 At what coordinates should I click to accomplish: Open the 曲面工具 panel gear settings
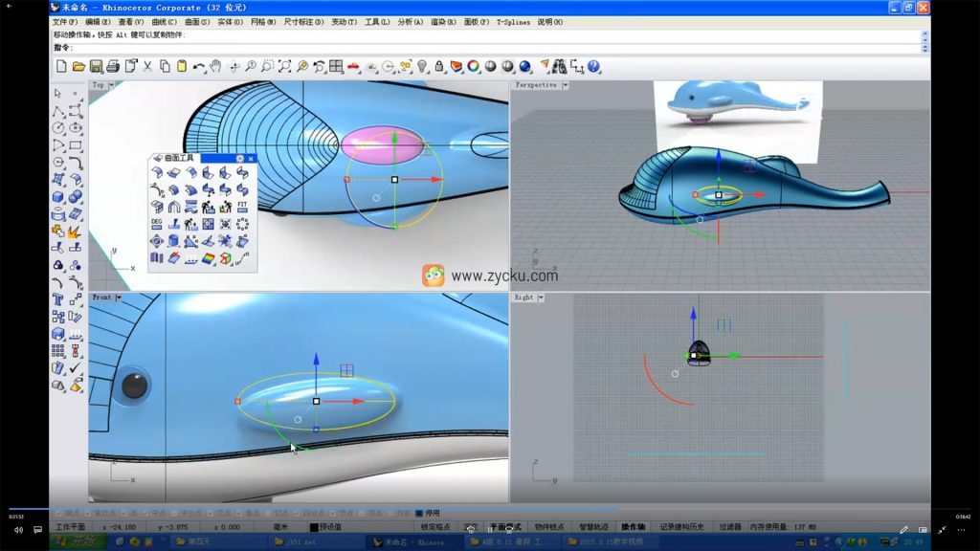click(x=240, y=159)
